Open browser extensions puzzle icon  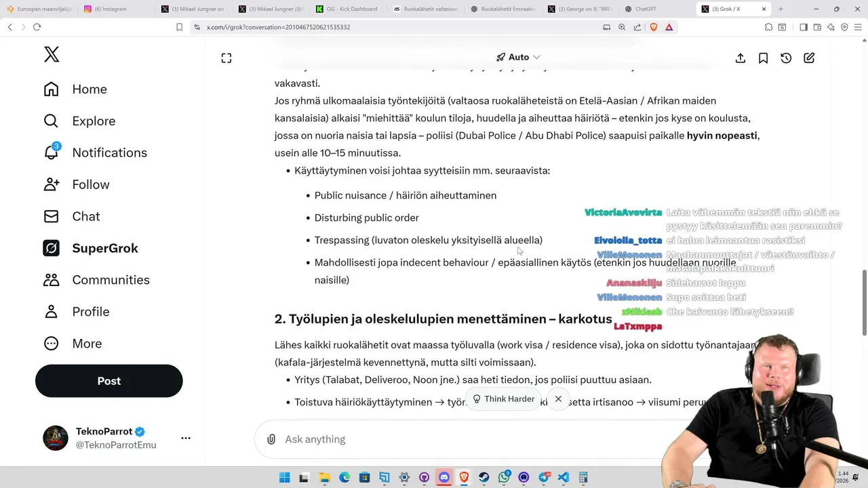pyautogui.click(x=768, y=27)
